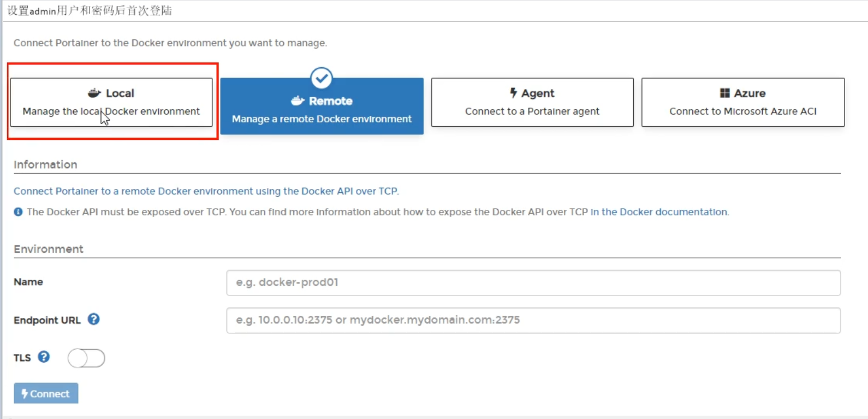Focus the Endpoint URL input field
The image size is (868, 419).
[x=533, y=320]
